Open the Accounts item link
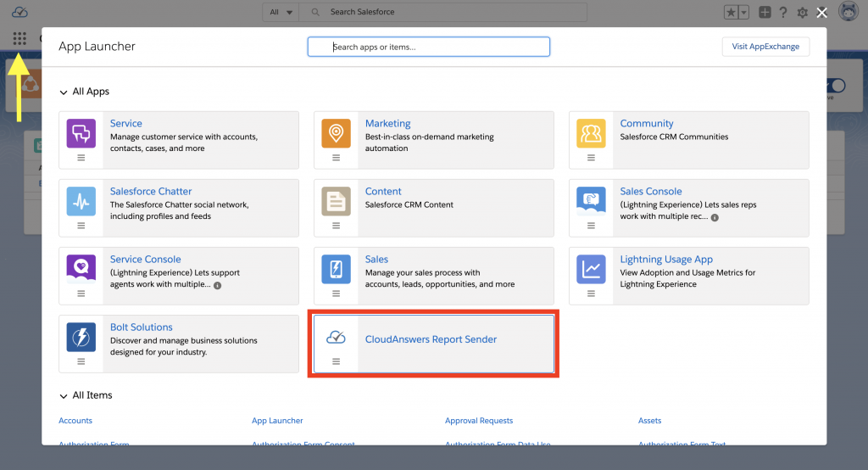This screenshot has width=868, height=470. (75, 421)
